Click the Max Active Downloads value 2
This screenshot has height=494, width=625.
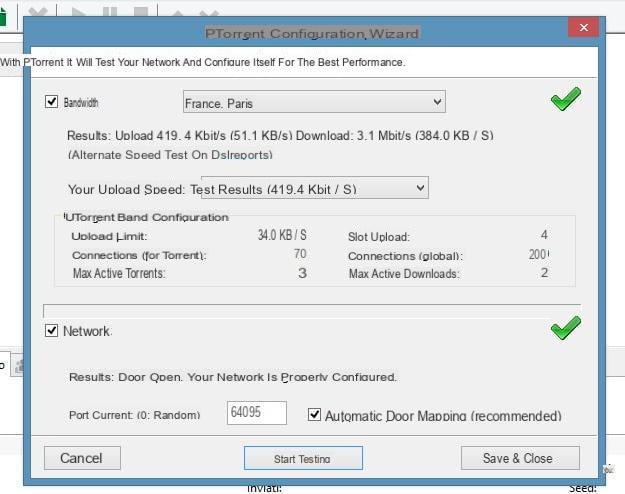coord(544,273)
